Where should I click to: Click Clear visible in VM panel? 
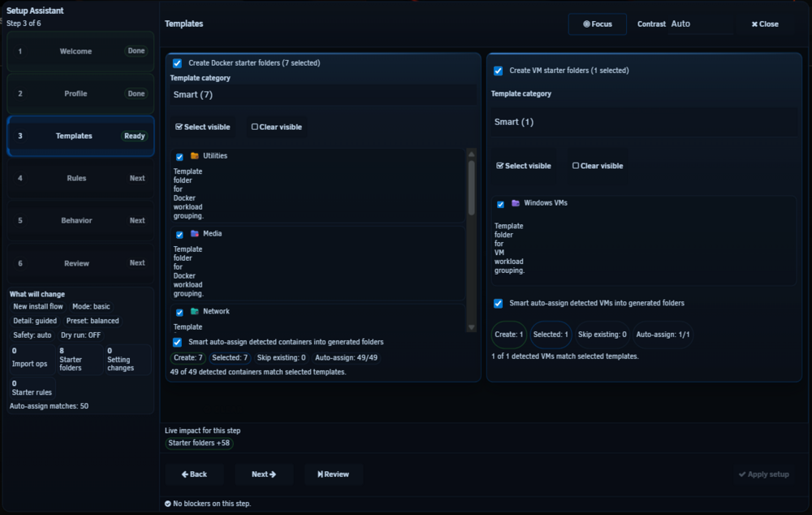point(598,166)
